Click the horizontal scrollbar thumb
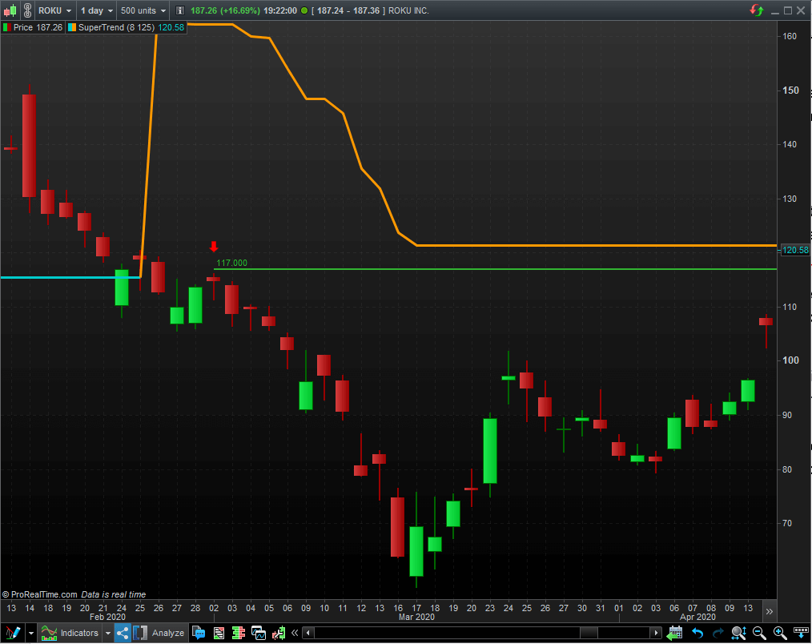This screenshot has height=644, width=812. pos(589,633)
